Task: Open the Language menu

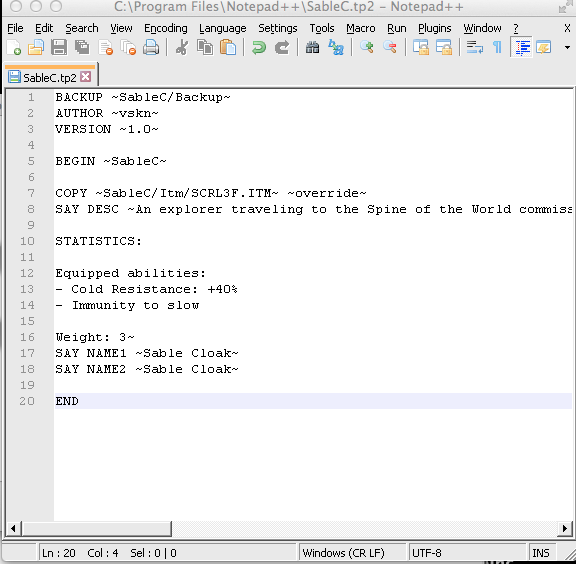Action: tap(223, 28)
